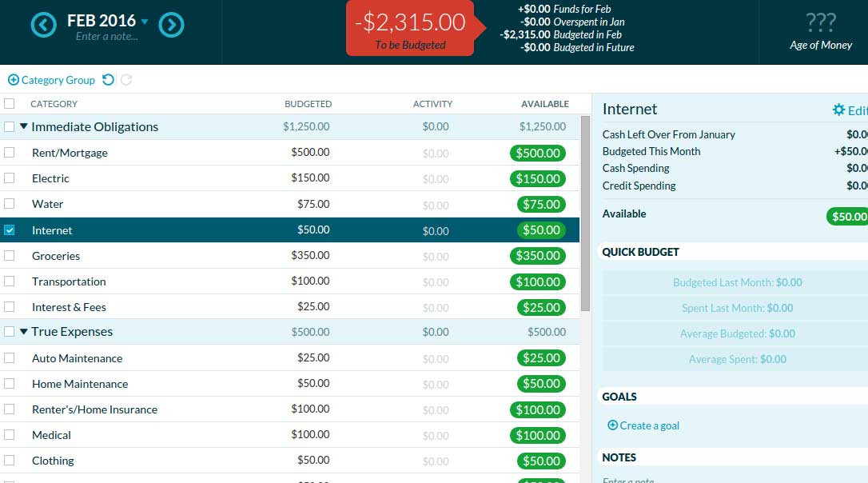
Task: Click the Create a goal plus icon
Action: coord(612,425)
